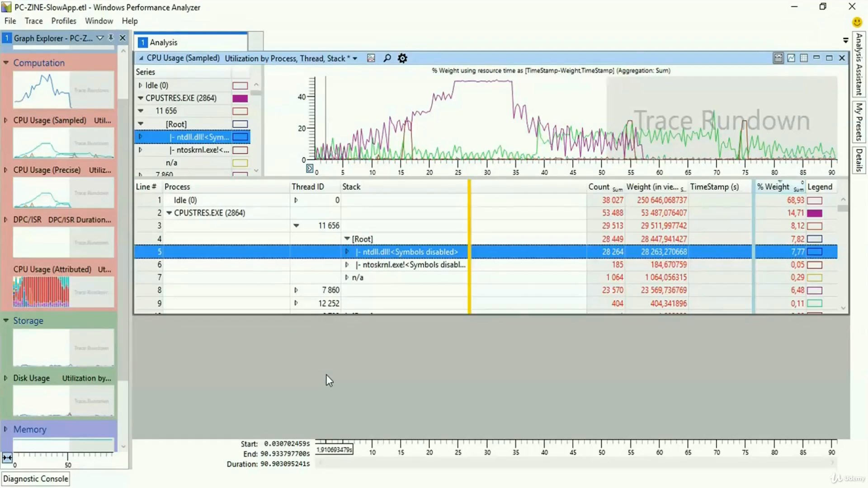Image resolution: width=868 pixels, height=488 pixels.
Task: Open the Trace menu
Action: coord(33,21)
